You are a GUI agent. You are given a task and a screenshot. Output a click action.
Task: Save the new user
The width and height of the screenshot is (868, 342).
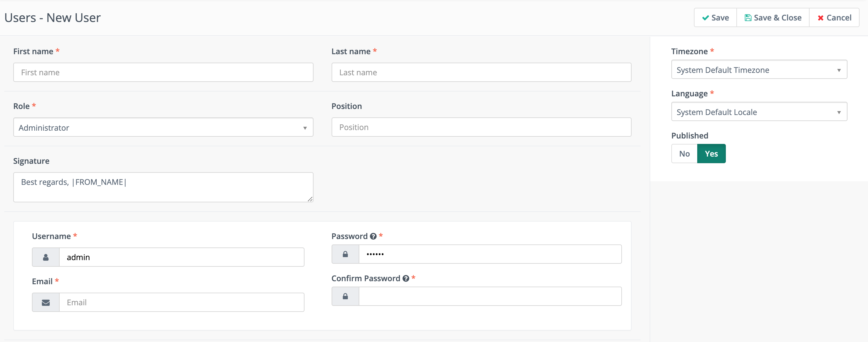(715, 17)
